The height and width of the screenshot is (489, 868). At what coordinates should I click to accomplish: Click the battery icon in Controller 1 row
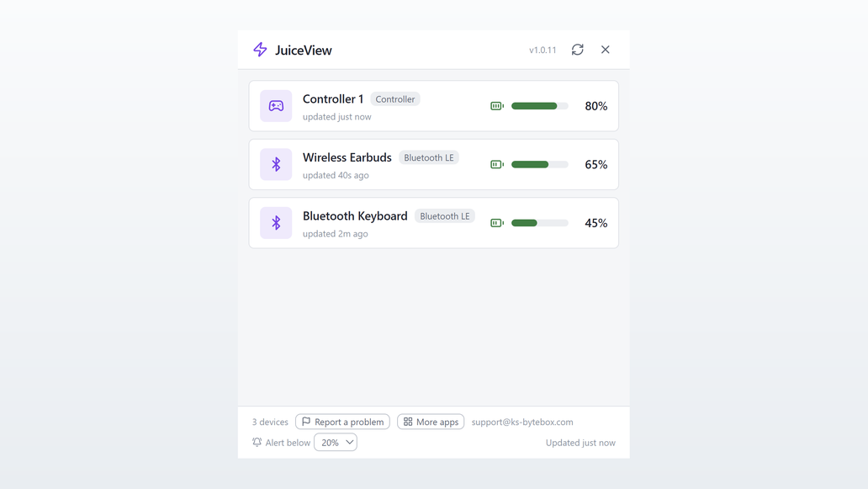tap(497, 106)
